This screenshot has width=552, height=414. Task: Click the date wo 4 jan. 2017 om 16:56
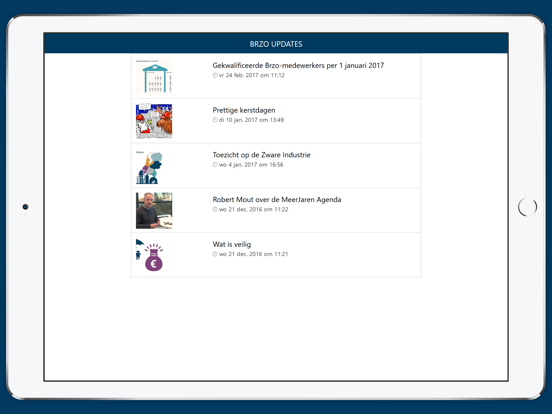(251, 165)
